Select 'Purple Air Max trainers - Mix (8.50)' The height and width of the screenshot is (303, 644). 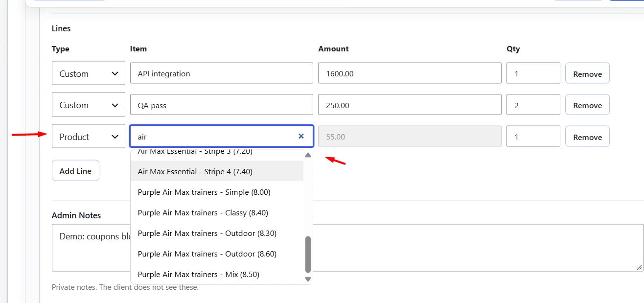coord(217,274)
